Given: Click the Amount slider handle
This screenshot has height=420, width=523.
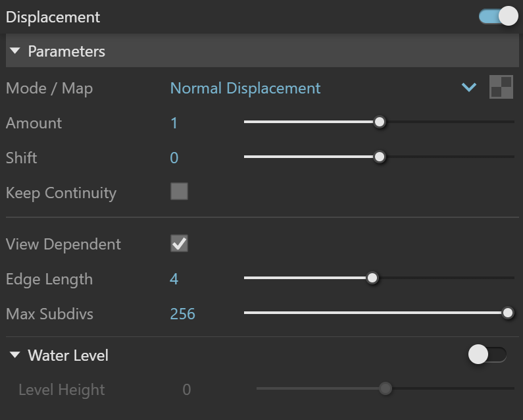Looking at the screenshot, I should (x=379, y=122).
